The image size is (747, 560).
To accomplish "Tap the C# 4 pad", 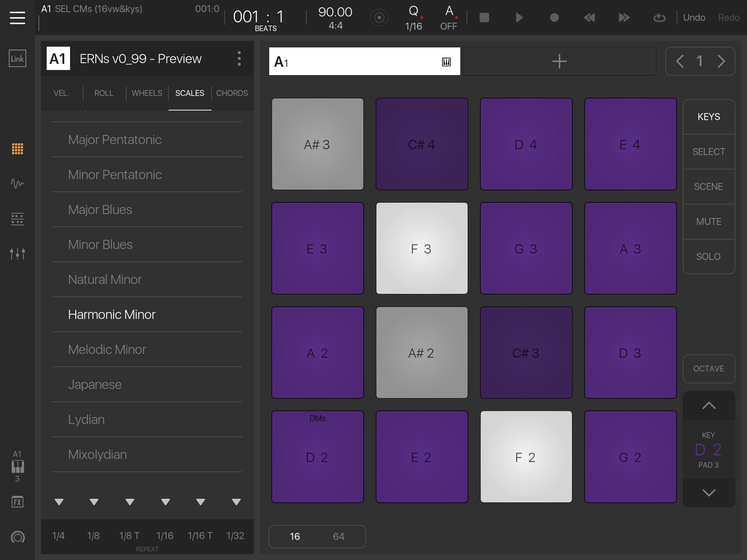I will click(422, 144).
